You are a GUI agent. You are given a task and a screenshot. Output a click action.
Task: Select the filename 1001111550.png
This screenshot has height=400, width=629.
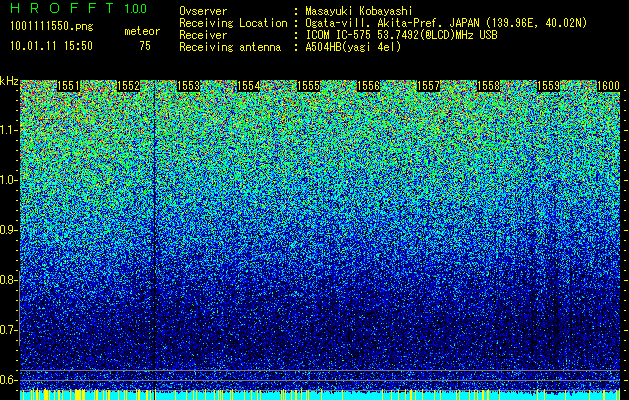coord(52,26)
